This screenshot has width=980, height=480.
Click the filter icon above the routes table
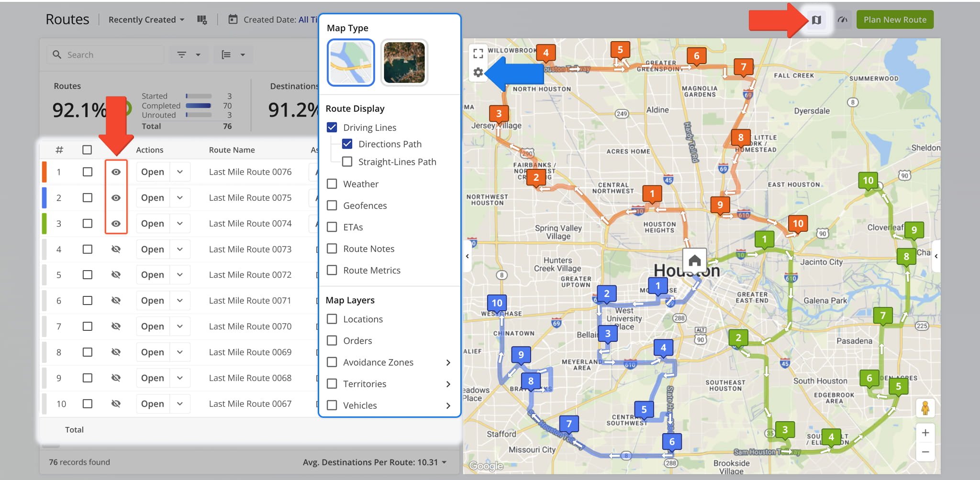[182, 55]
